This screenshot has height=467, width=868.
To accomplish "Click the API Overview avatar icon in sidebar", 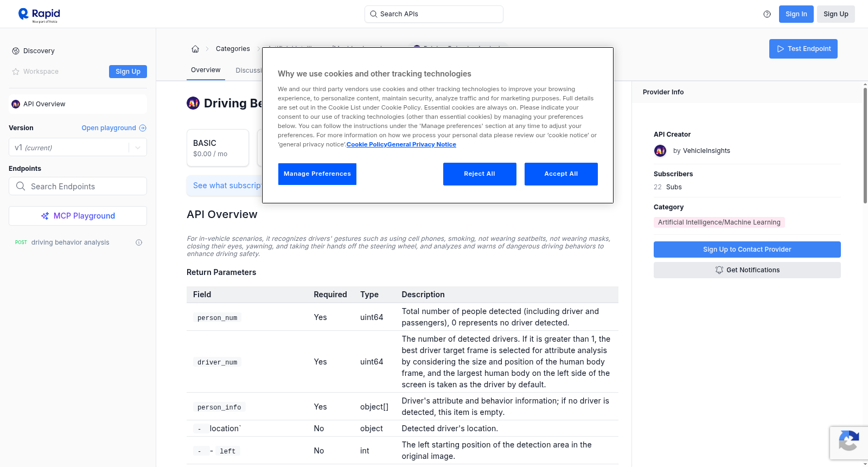I will coord(16,104).
